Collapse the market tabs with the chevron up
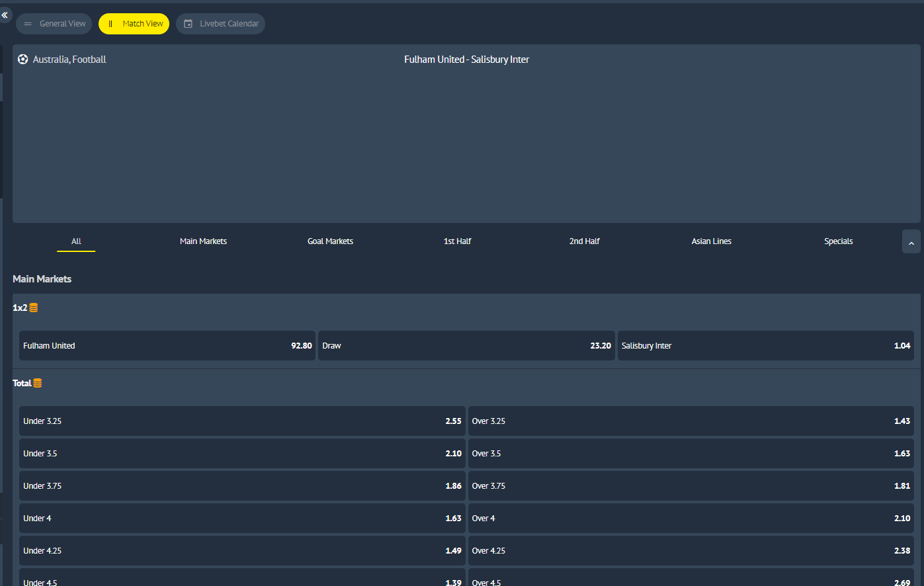Screen dimensions: 924x586 point(911,242)
